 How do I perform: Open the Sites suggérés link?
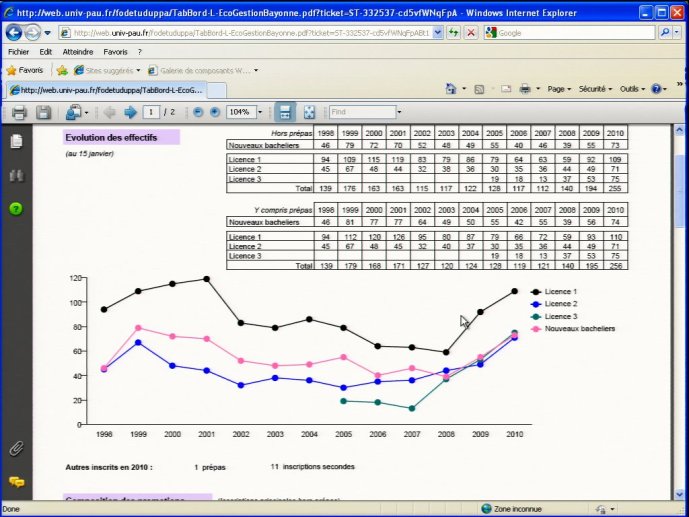[107, 70]
